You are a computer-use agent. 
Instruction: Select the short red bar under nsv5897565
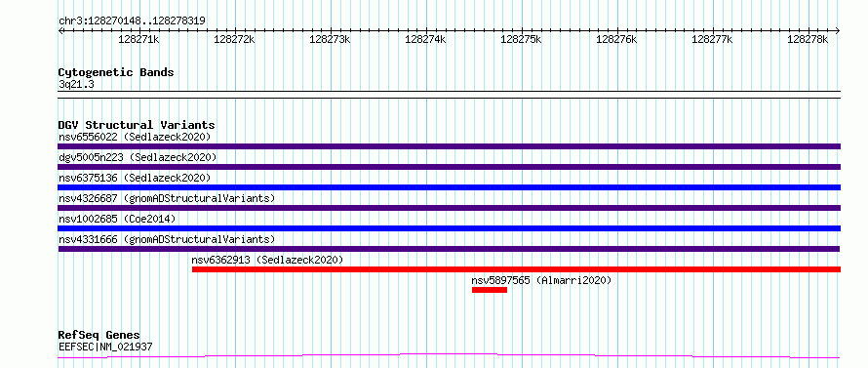coord(490,290)
